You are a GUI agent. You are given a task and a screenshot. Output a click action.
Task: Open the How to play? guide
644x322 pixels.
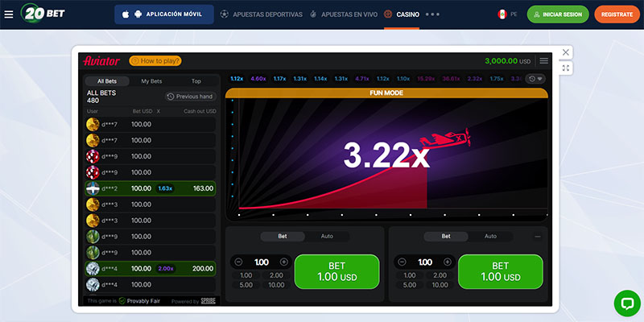point(155,61)
